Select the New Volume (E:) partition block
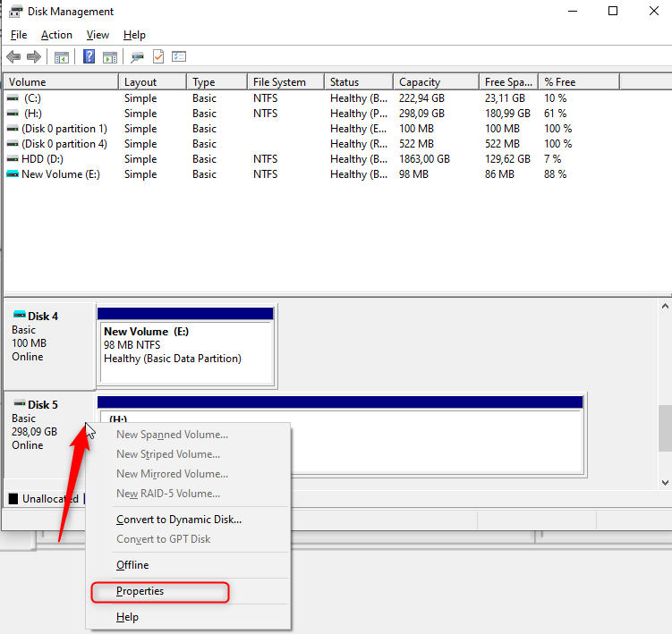 point(186,346)
